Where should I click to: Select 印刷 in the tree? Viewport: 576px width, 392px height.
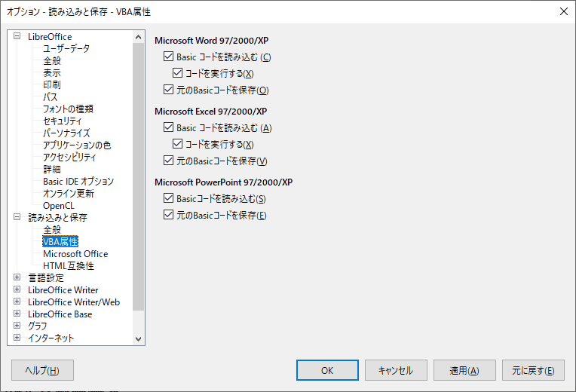point(52,85)
